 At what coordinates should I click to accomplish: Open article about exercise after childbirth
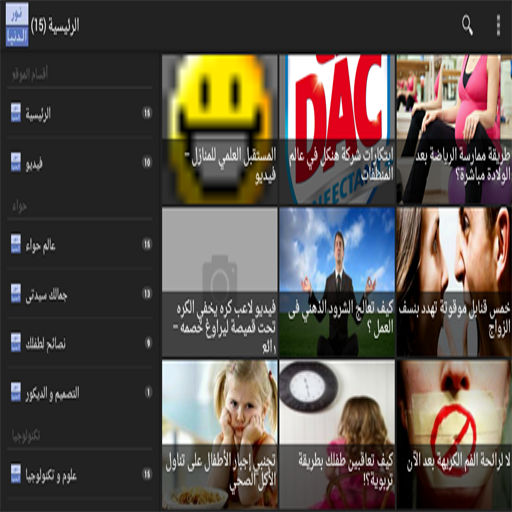454,129
